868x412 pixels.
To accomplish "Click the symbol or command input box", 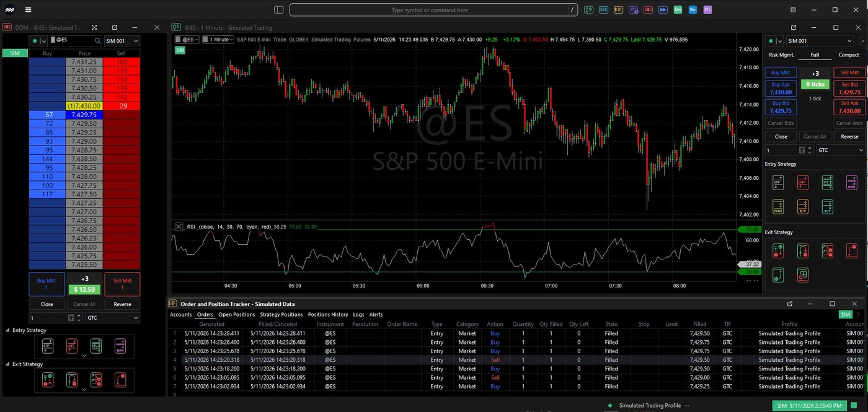I will 433,10.
